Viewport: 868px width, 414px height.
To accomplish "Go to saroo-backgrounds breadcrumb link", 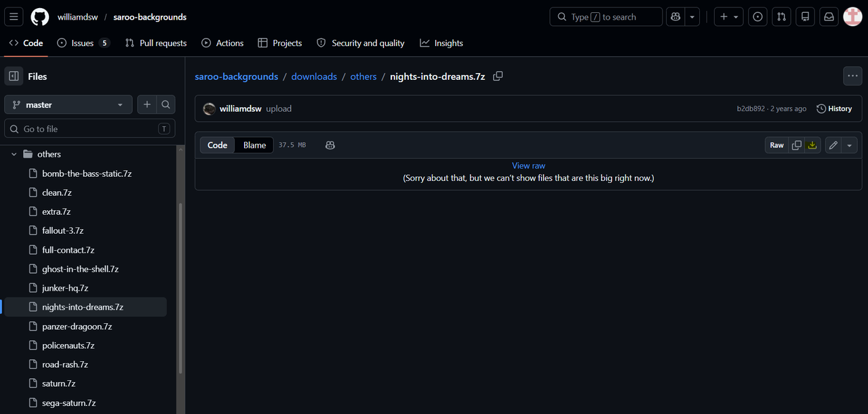I will pos(237,77).
